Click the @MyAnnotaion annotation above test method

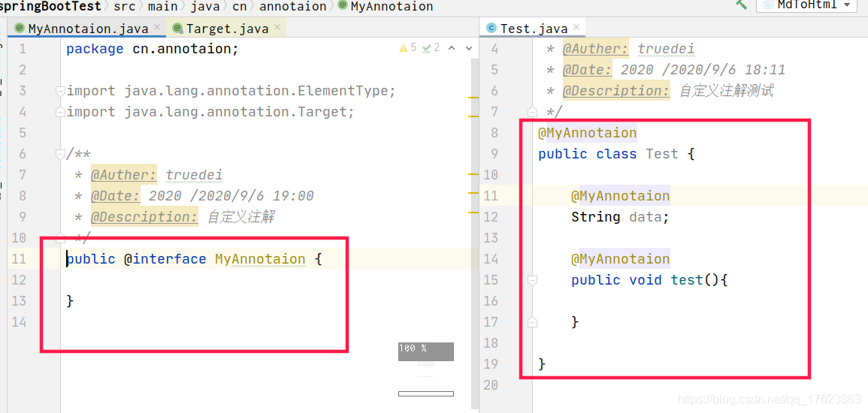click(621, 259)
